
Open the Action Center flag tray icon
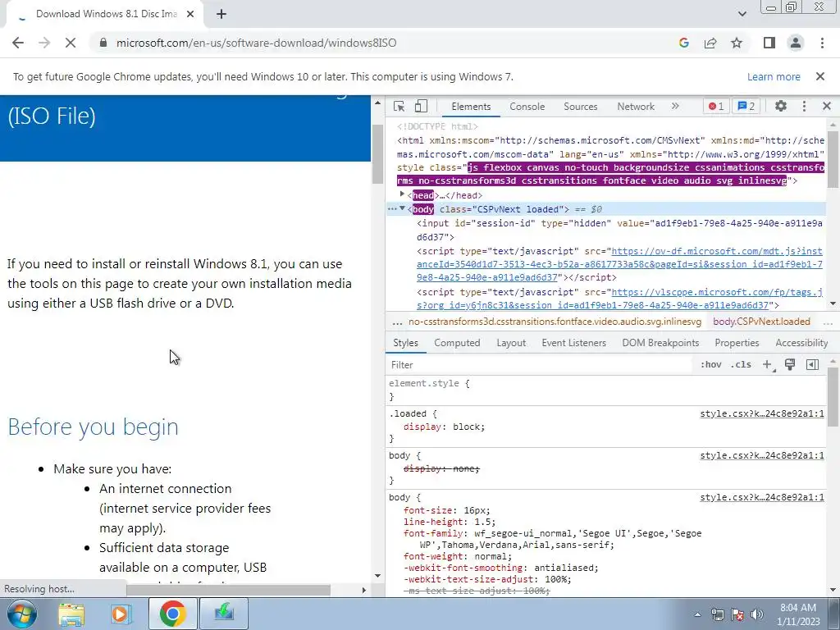(x=737, y=614)
